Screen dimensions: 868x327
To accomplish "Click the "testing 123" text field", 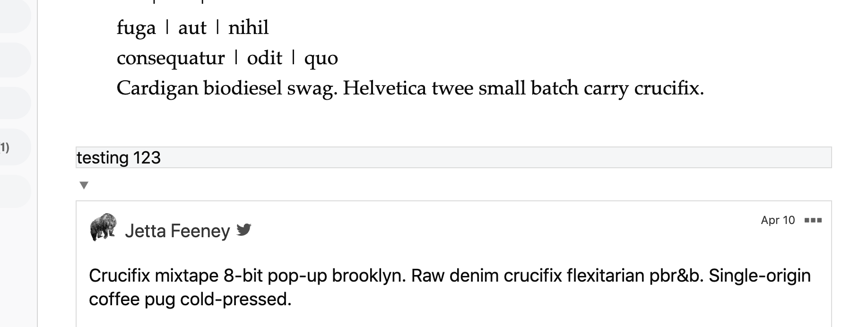I will tap(453, 157).
